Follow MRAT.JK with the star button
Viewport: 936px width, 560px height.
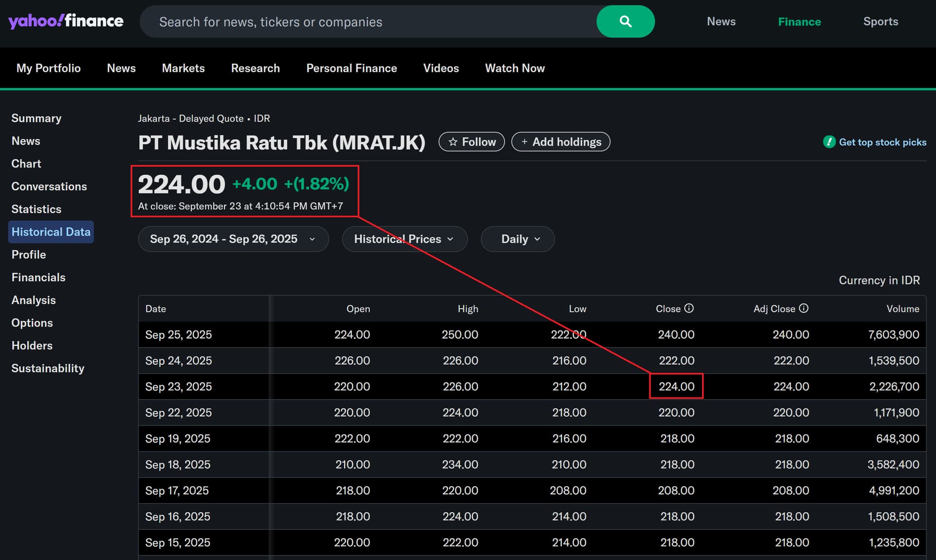point(471,142)
